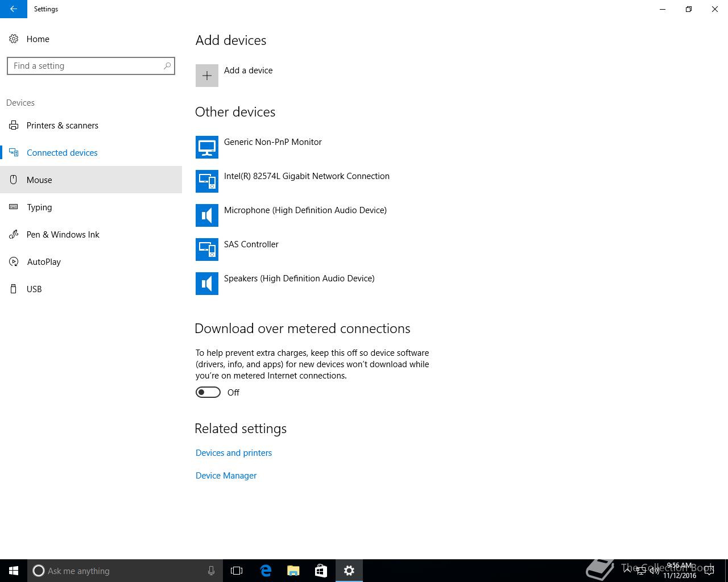Click the Home gear icon
Screen dimensions: 728x582
14,39
